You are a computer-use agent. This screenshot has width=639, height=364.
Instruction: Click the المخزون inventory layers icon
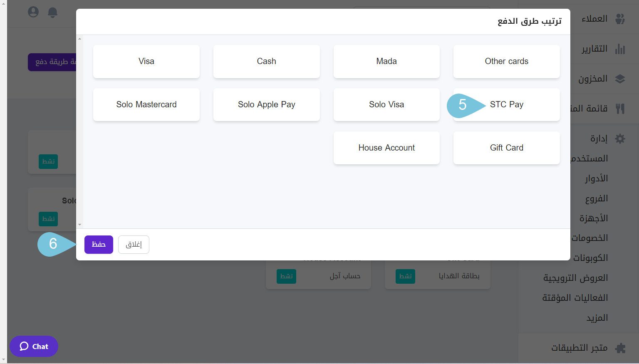click(621, 79)
